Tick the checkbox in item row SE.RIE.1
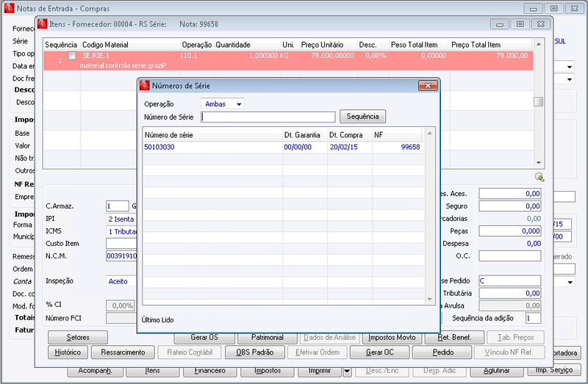 (x=72, y=56)
